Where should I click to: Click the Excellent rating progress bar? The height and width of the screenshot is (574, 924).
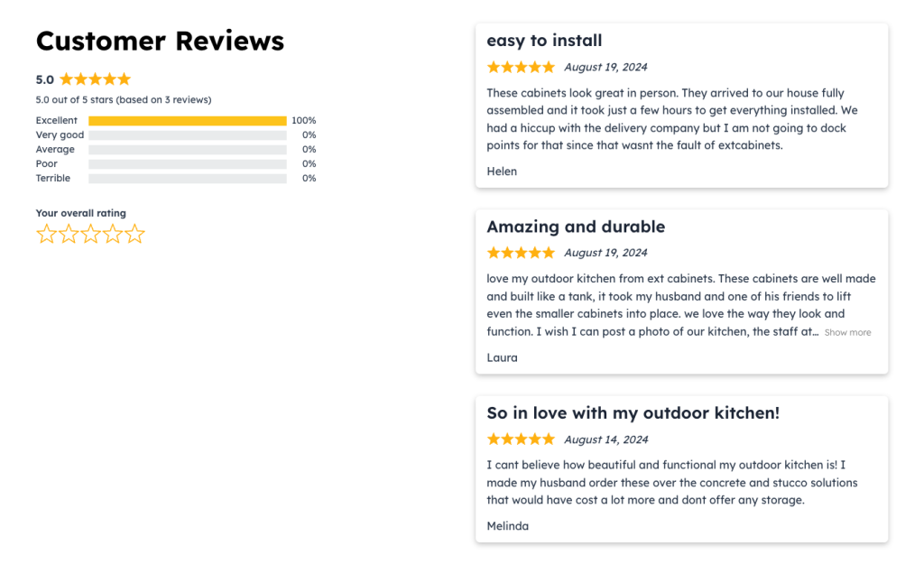pos(186,120)
